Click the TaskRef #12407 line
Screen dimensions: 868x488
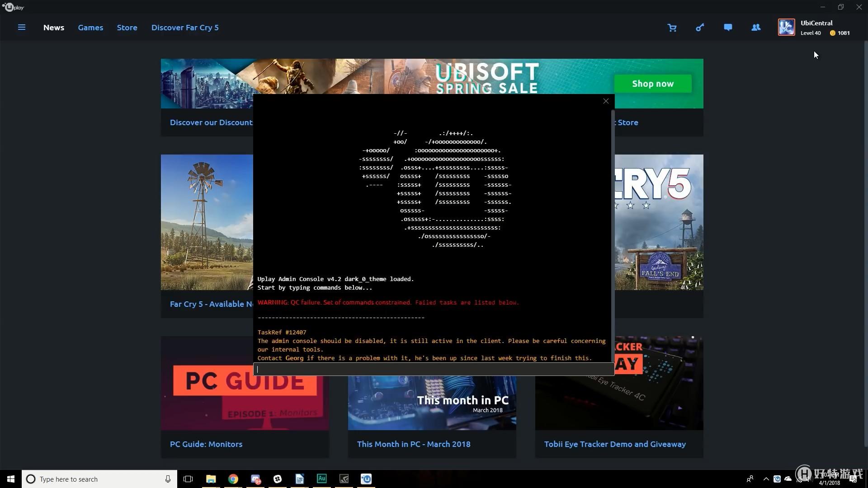tap(282, 333)
